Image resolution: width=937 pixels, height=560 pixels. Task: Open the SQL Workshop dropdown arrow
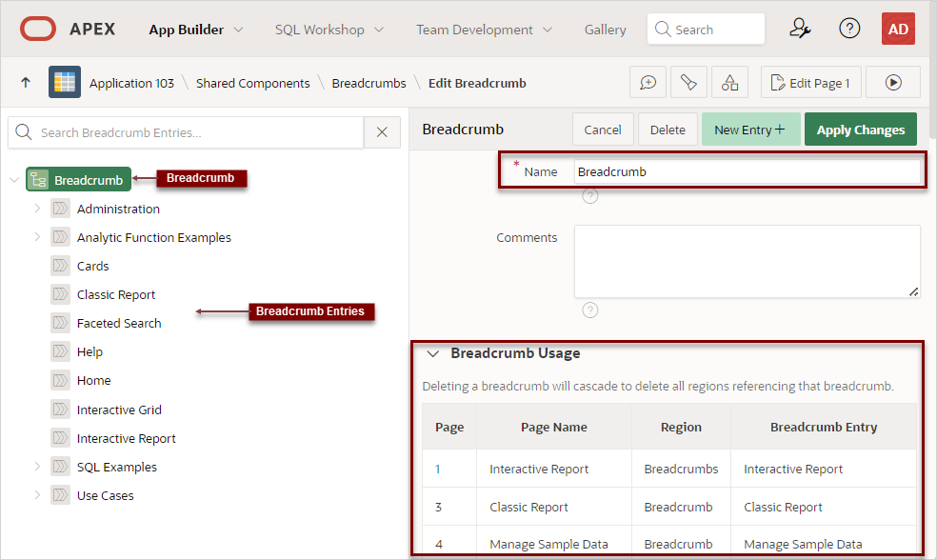coord(379,30)
